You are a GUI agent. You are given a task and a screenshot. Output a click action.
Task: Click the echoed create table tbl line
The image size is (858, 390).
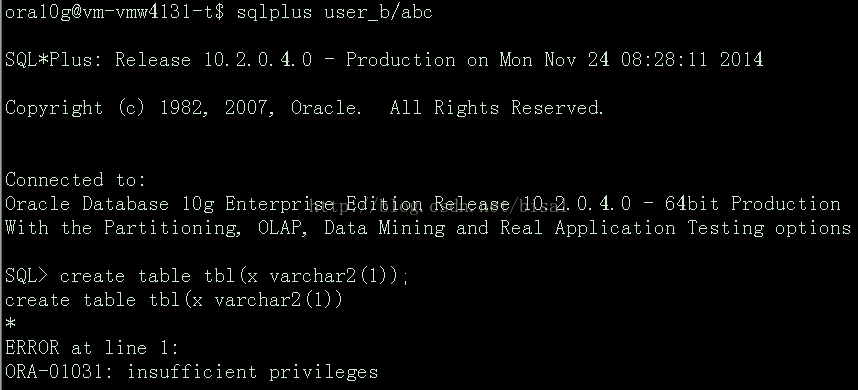click(174, 300)
